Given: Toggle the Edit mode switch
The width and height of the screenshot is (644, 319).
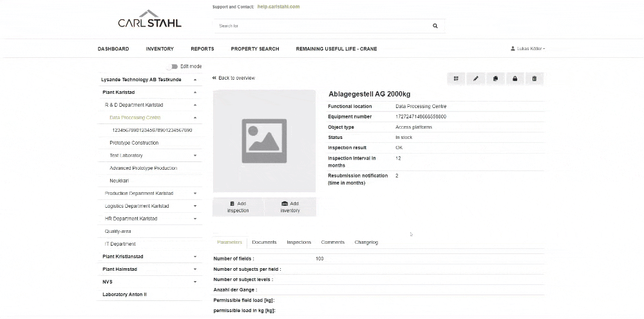Looking at the screenshot, I should coord(172,66).
